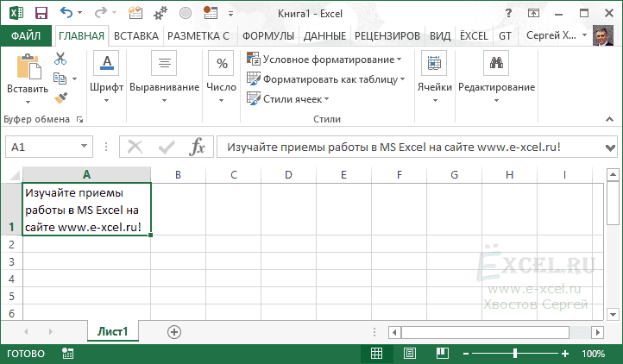Open the copy options dropdown arrow
The height and width of the screenshot is (364, 623).
point(75,78)
